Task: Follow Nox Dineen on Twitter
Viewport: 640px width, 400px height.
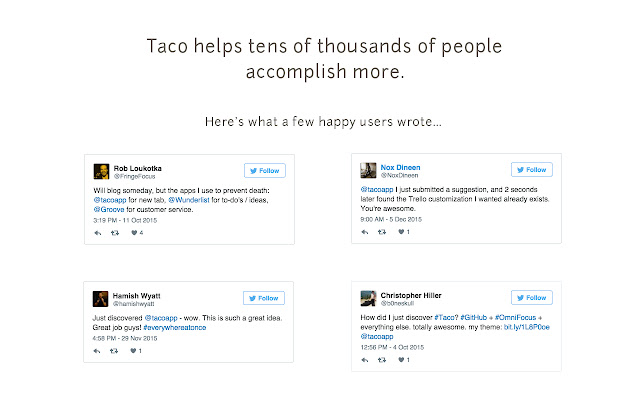Action: (531, 170)
